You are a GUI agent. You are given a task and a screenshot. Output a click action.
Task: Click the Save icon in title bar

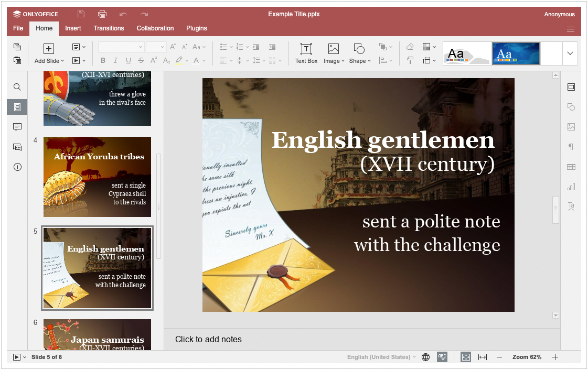pos(81,14)
